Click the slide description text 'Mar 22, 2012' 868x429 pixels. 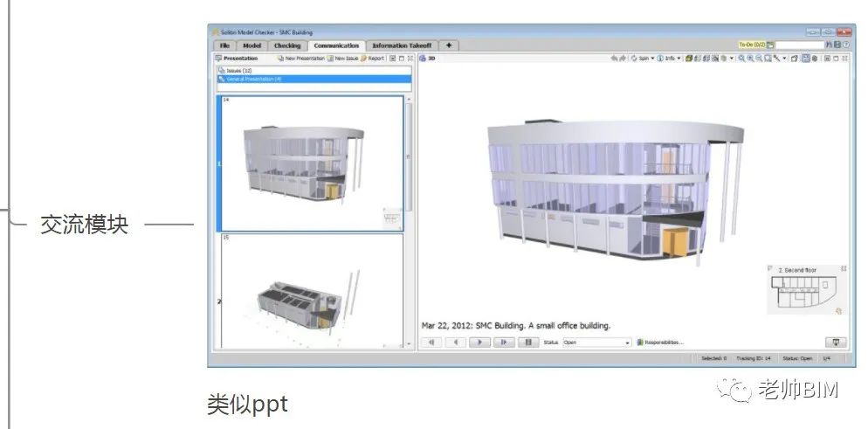(x=446, y=326)
